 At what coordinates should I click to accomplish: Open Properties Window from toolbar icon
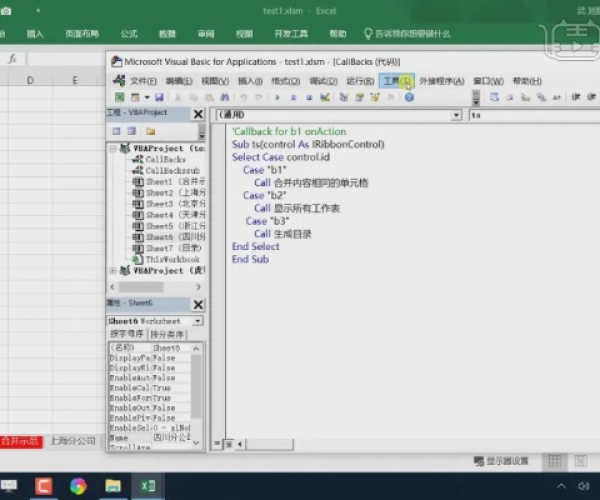[x=359, y=97]
